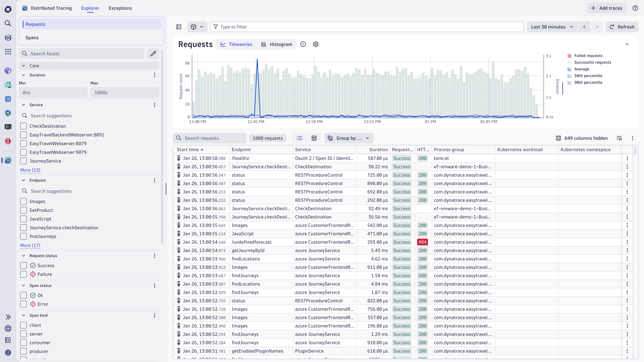The height and width of the screenshot is (362, 644).
Task: Click the edit facets pencil icon
Action: point(153,53)
